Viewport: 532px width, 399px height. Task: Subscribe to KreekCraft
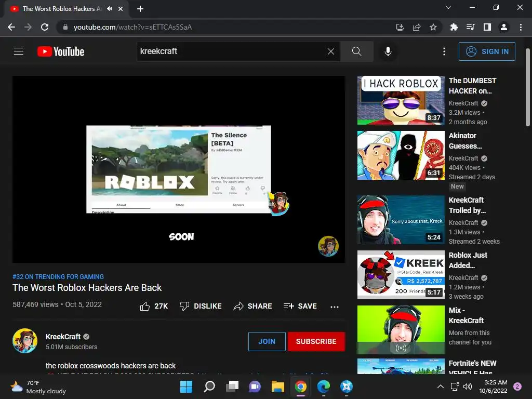pos(316,341)
